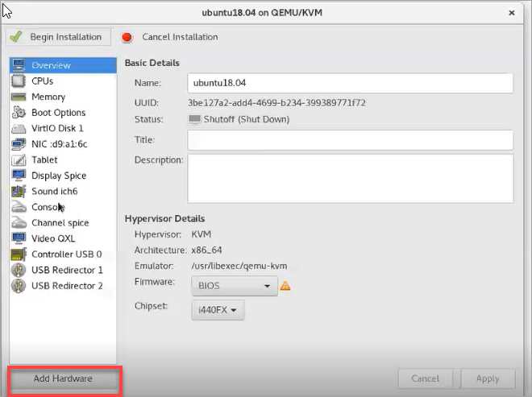Click the firmware warning triangle icon
532x397 pixels.
tap(285, 285)
